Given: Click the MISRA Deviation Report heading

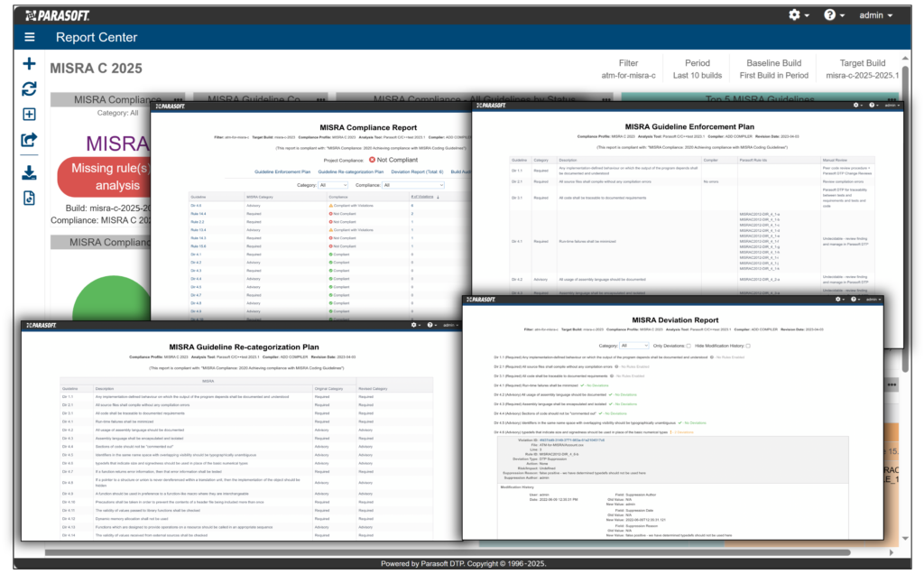Looking at the screenshot, I should pyautogui.click(x=675, y=320).
